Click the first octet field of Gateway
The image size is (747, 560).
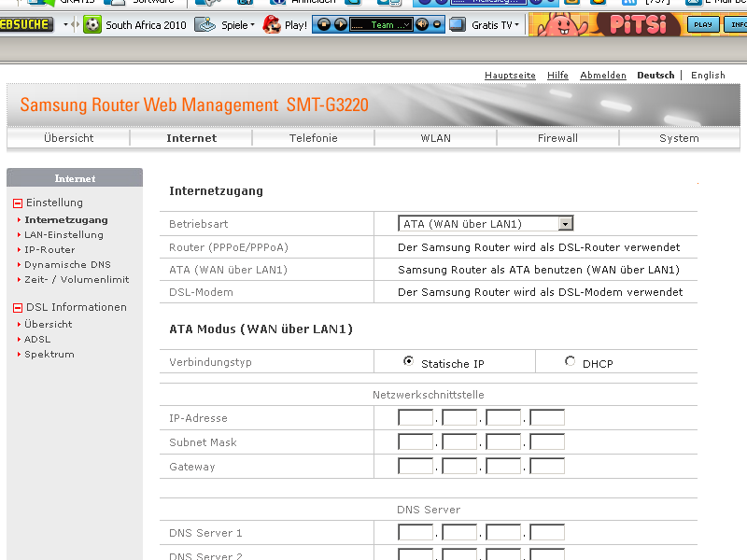[x=416, y=466]
